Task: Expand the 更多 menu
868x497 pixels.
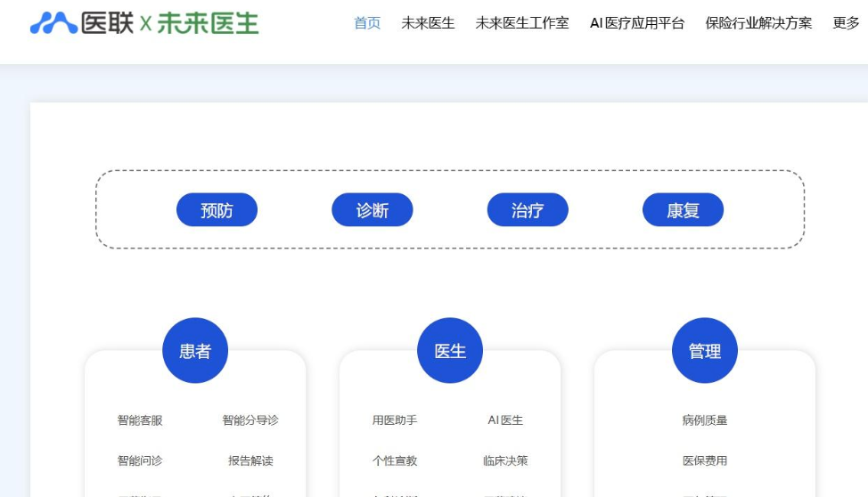Action: [846, 23]
